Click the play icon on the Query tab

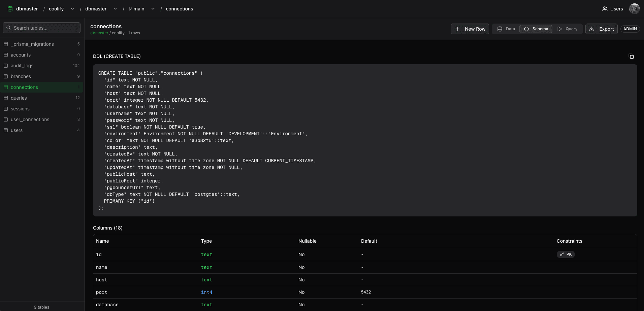[559, 29]
